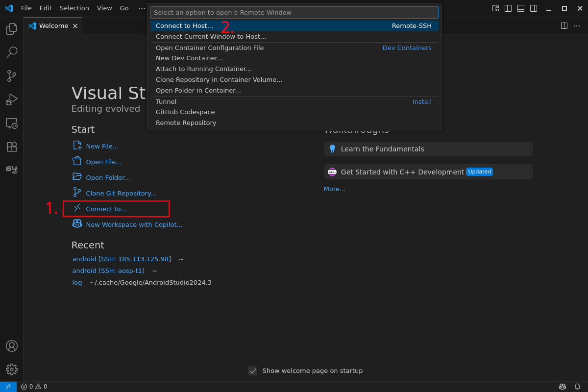Choose Connect Current Window to Host...
The height and width of the screenshot is (392, 588).
click(x=294, y=37)
